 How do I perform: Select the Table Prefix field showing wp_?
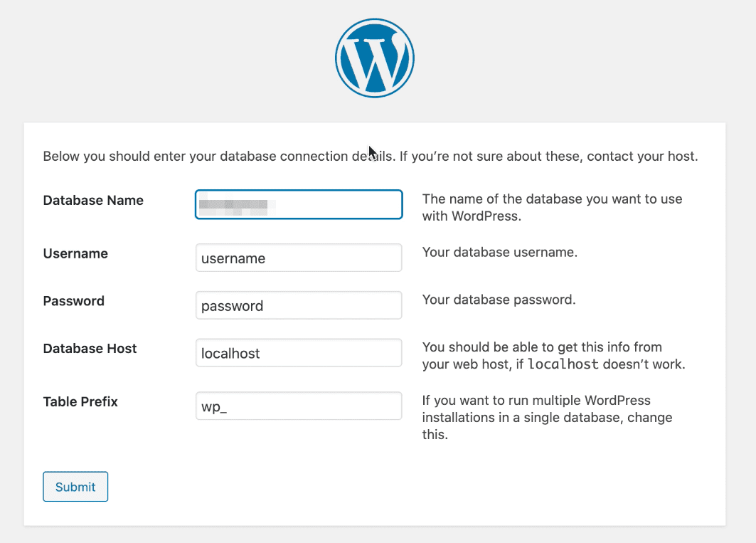tap(298, 406)
